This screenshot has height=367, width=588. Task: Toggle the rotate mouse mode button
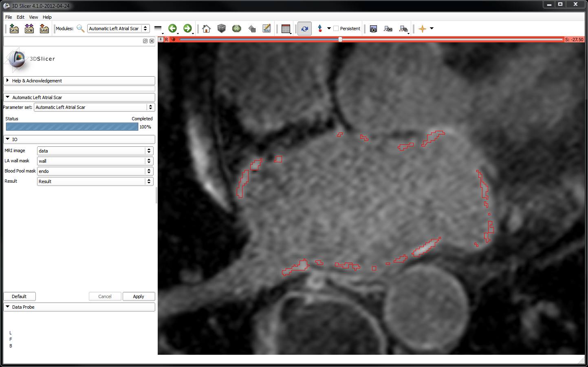(304, 29)
